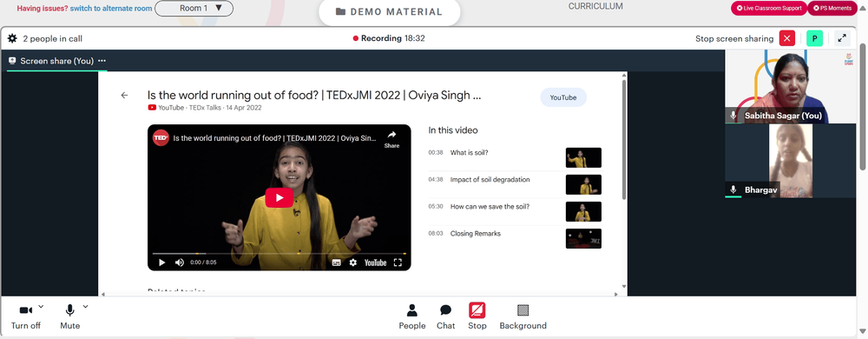Click the video title Is the world running out of food
The height and width of the screenshot is (339, 868).
[314, 95]
